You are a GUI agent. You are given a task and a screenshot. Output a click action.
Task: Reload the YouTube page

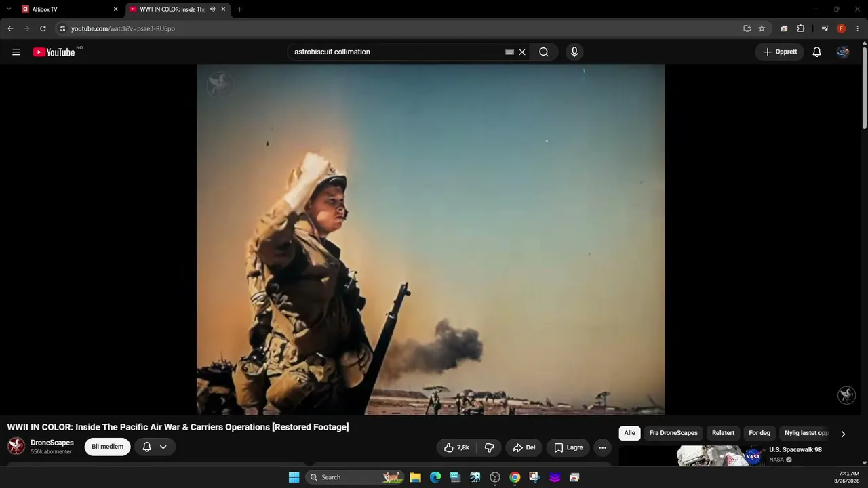[43, 28]
